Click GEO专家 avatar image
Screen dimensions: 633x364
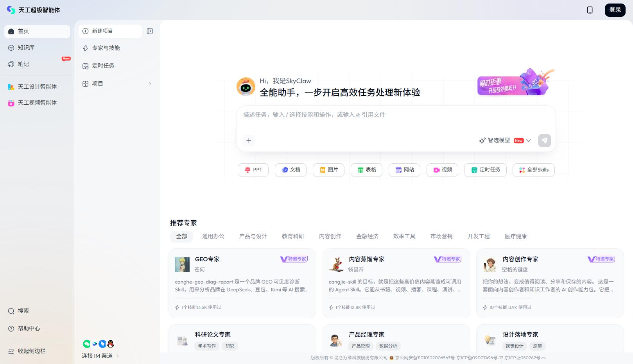coord(182,264)
